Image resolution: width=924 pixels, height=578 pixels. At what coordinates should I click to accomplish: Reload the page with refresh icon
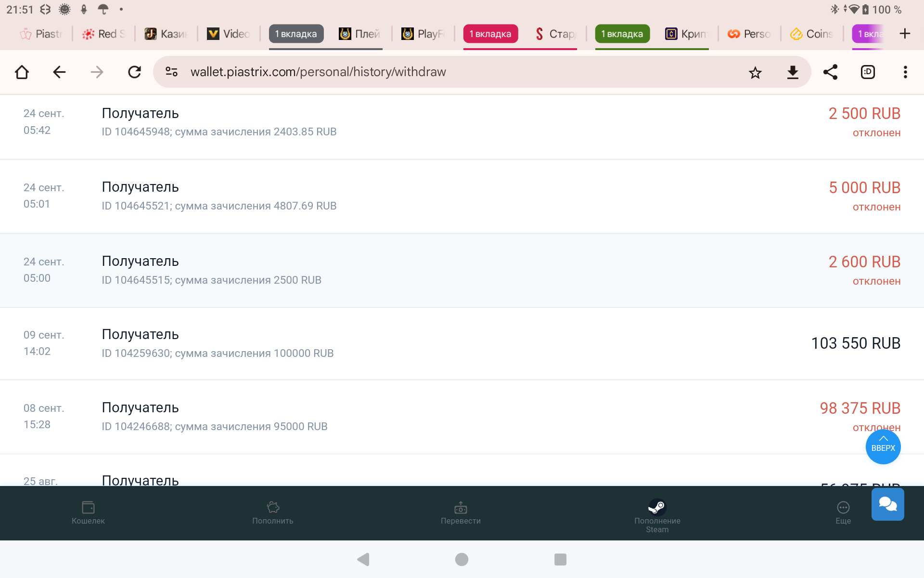click(134, 72)
